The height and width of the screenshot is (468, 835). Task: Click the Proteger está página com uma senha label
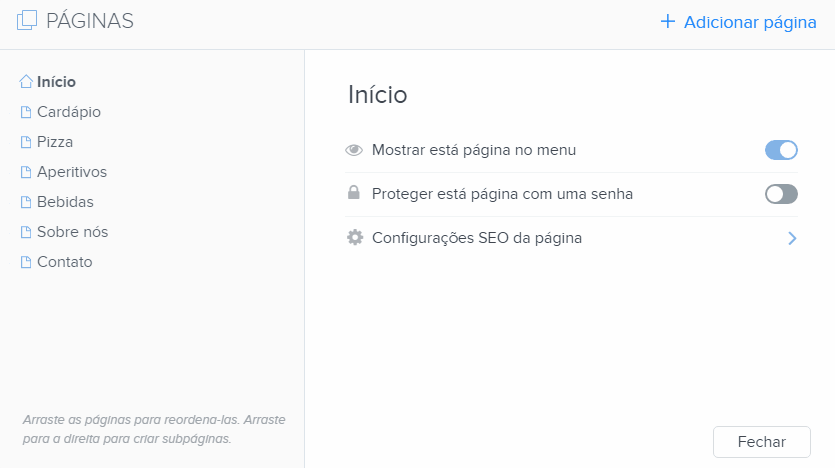(x=502, y=194)
